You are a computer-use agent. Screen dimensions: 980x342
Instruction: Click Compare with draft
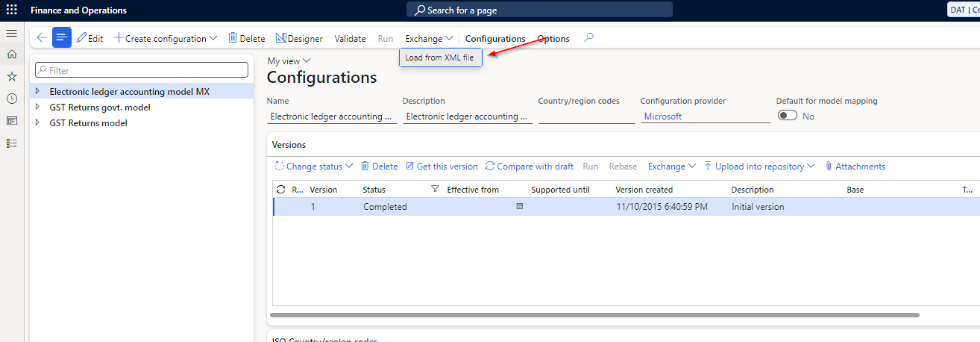point(530,167)
